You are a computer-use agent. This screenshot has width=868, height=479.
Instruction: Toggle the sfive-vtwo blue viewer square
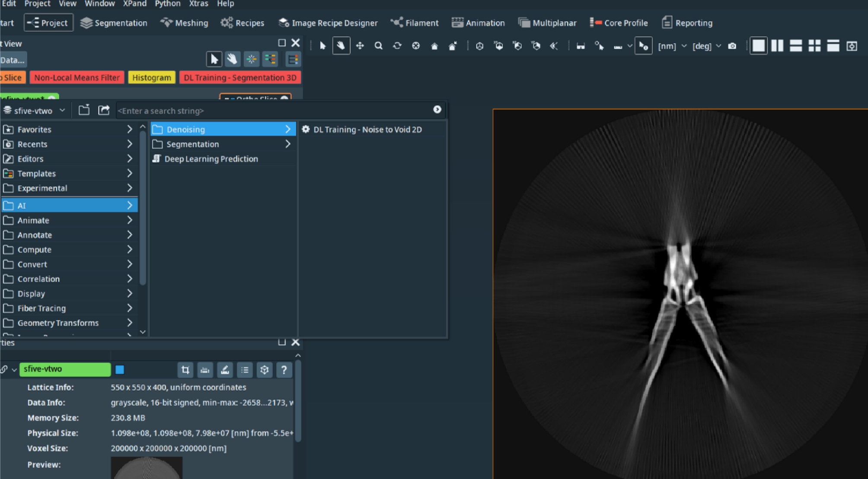[x=120, y=369]
